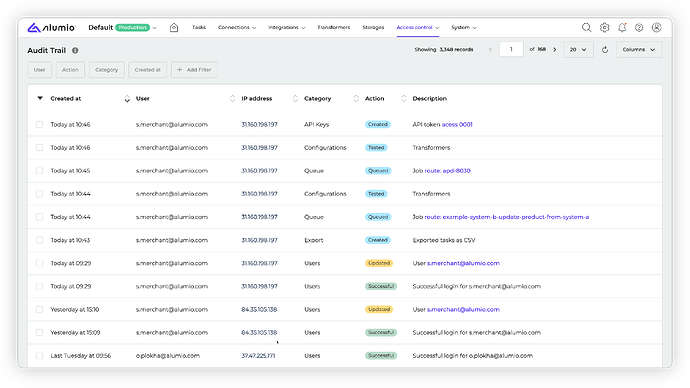Refresh the audit trail records
This screenshot has height=388, width=690.
tap(605, 50)
